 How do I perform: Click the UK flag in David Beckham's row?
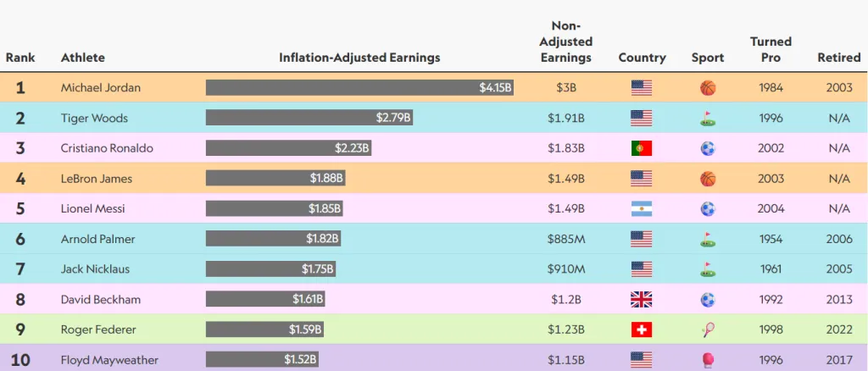[x=642, y=299]
